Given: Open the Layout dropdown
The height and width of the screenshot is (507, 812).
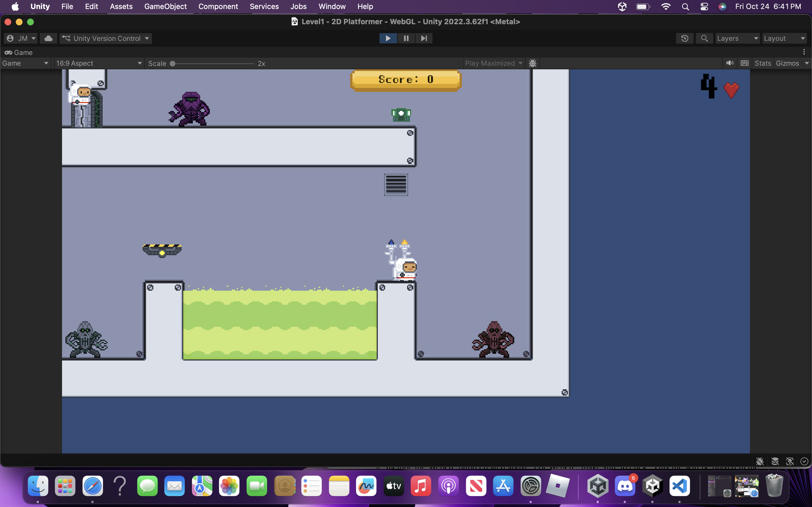Looking at the screenshot, I should click(x=784, y=38).
